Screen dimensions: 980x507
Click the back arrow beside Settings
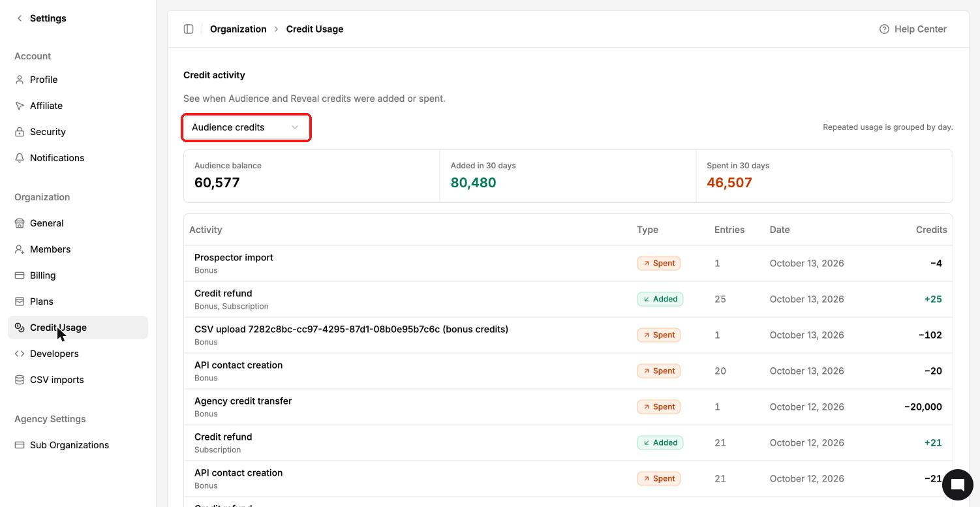[x=20, y=18]
